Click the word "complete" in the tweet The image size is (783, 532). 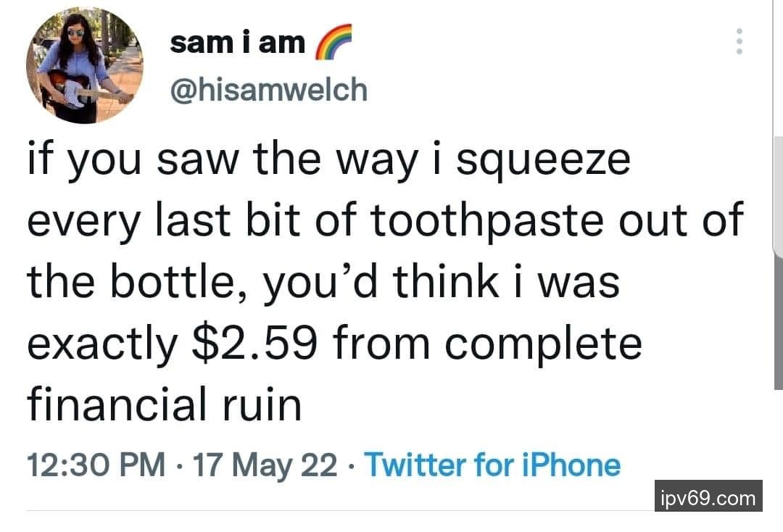point(543,342)
